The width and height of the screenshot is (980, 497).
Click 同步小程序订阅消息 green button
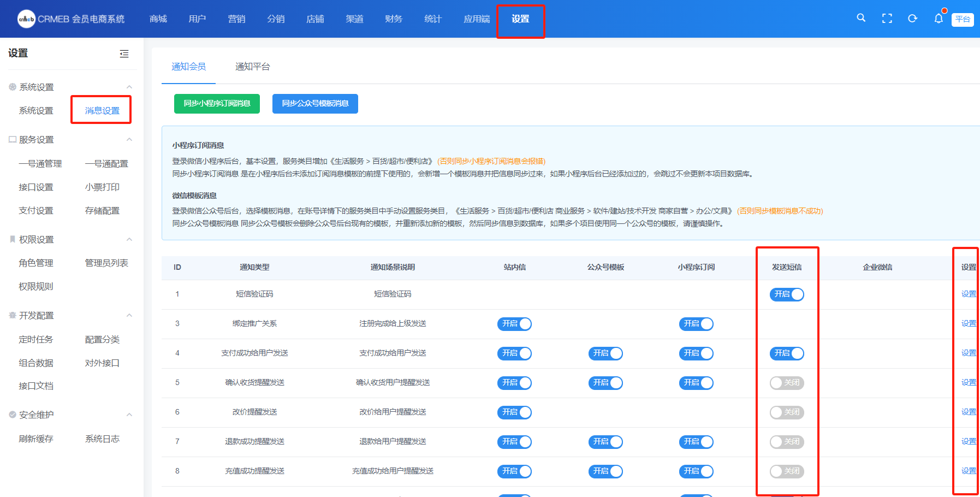point(217,104)
